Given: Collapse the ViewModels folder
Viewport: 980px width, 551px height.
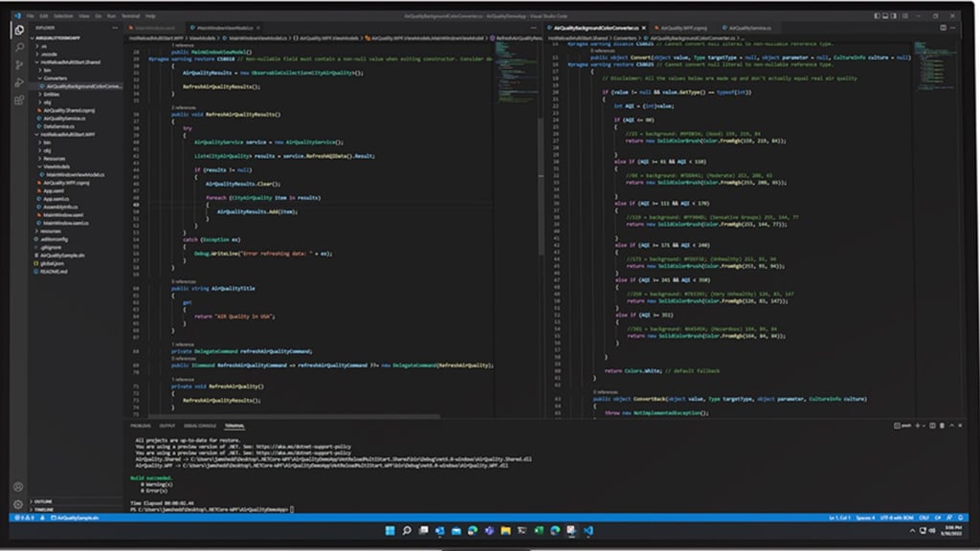Looking at the screenshot, I should (x=57, y=165).
